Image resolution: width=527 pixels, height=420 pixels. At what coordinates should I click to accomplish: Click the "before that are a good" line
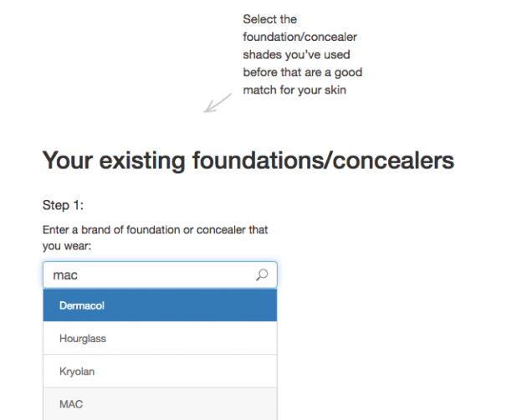click(x=303, y=72)
